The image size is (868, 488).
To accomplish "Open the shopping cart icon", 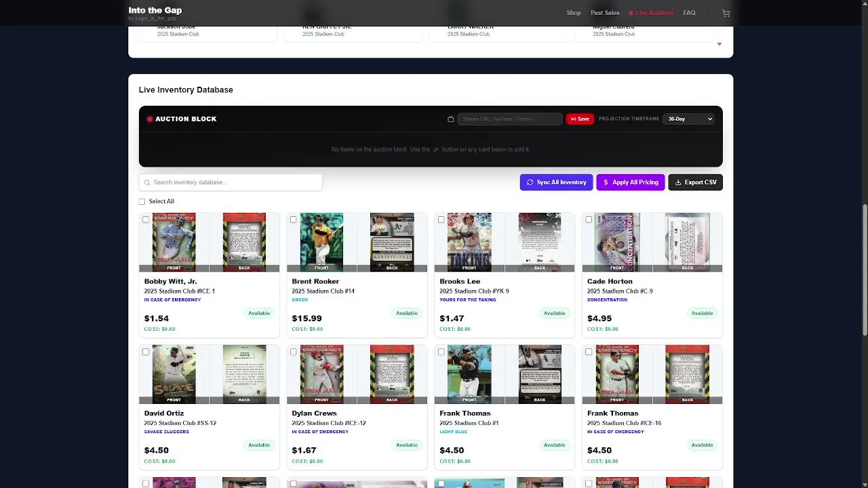I will pyautogui.click(x=726, y=13).
